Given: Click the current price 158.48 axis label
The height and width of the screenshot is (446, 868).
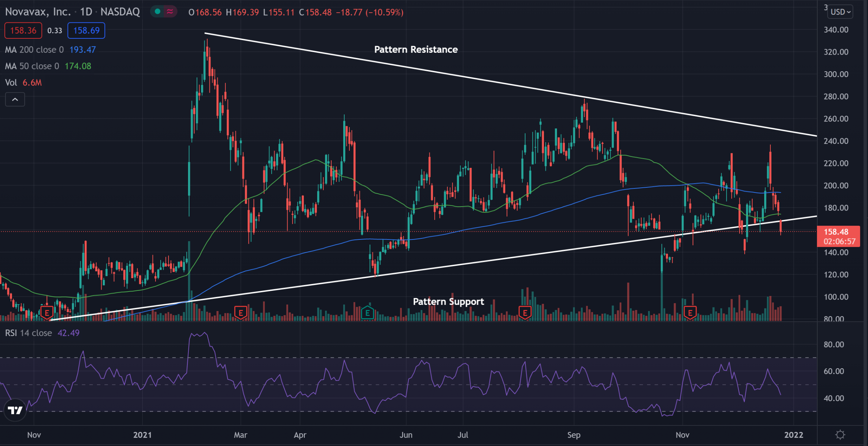Looking at the screenshot, I should 838,236.
